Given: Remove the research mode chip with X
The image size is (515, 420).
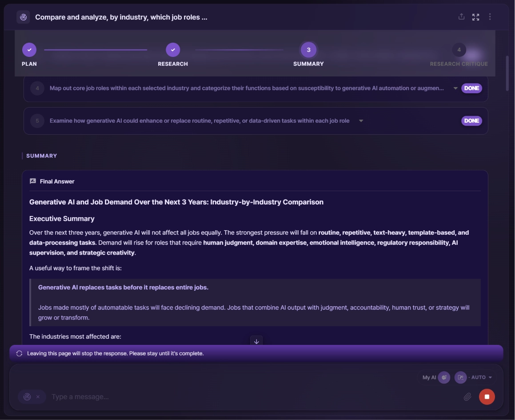Looking at the screenshot, I should click(x=38, y=396).
